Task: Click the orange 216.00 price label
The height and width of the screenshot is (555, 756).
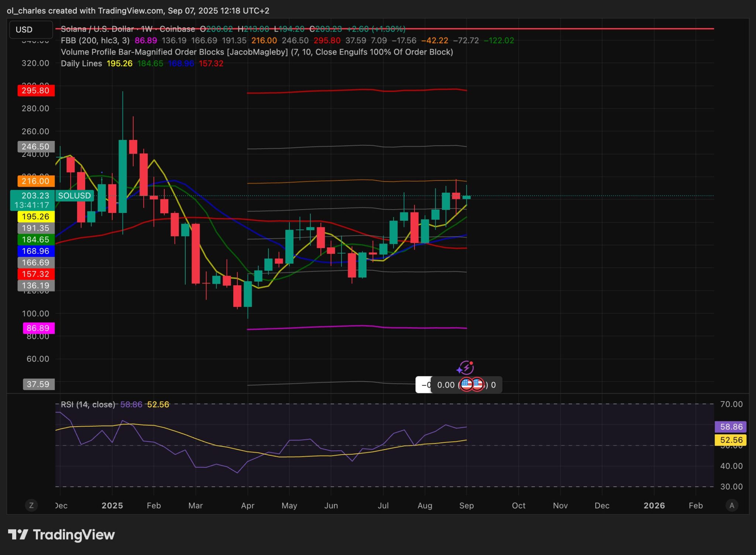Action: click(x=36, y=181)
